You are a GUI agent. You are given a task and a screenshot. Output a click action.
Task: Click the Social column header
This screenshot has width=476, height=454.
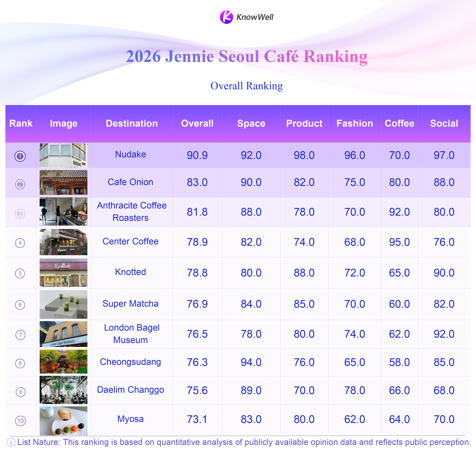[x=444, y=123]
